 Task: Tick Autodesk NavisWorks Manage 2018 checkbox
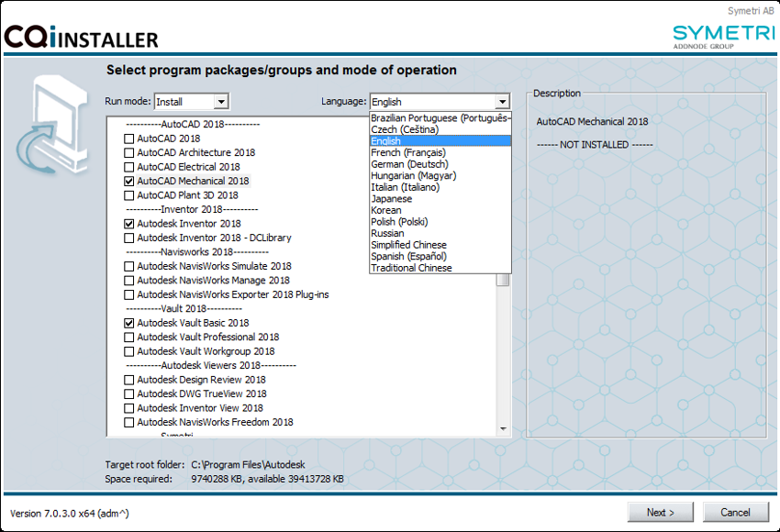pos(128,281)
